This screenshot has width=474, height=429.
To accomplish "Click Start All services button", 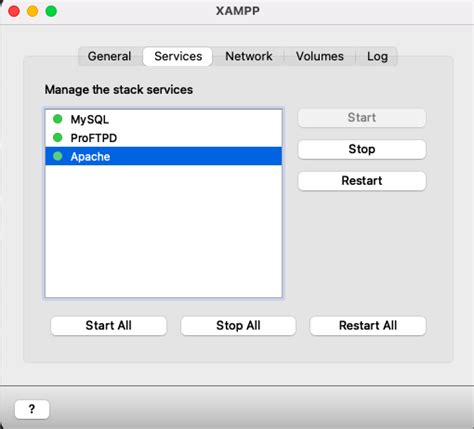I will point(109,326).
